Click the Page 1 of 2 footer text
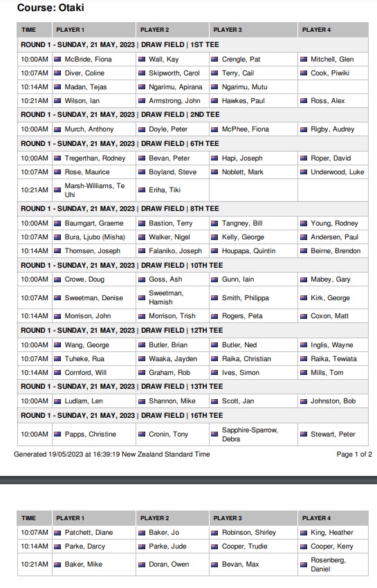This screenshot has height=588, width=377. (354, 454)
